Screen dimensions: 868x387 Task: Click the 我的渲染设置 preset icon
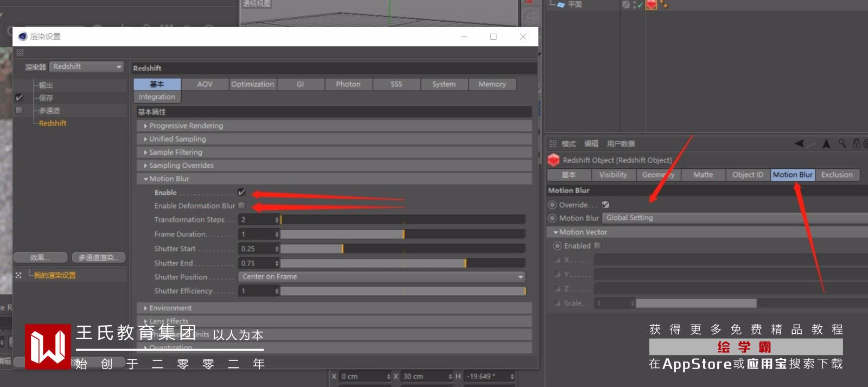(18, 275)
